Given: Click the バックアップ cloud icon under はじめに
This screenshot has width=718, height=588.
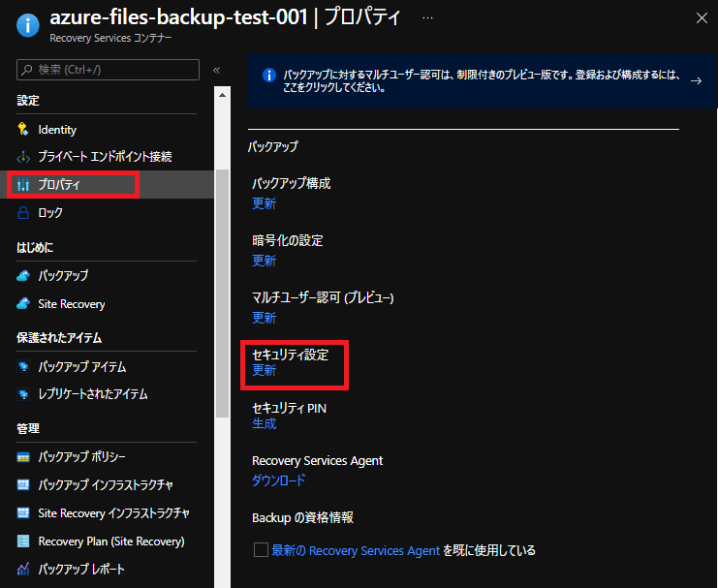Looking at the screenshot, I should [23, 276].
